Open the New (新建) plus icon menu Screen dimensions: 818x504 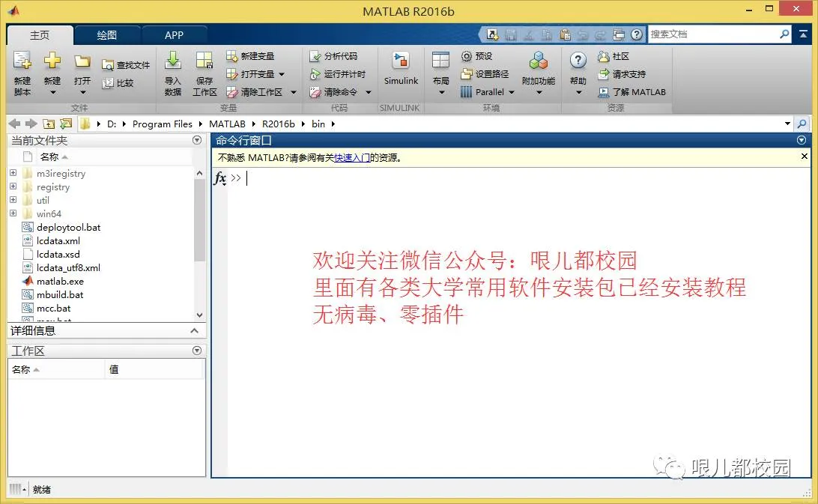tap(52, 61)
